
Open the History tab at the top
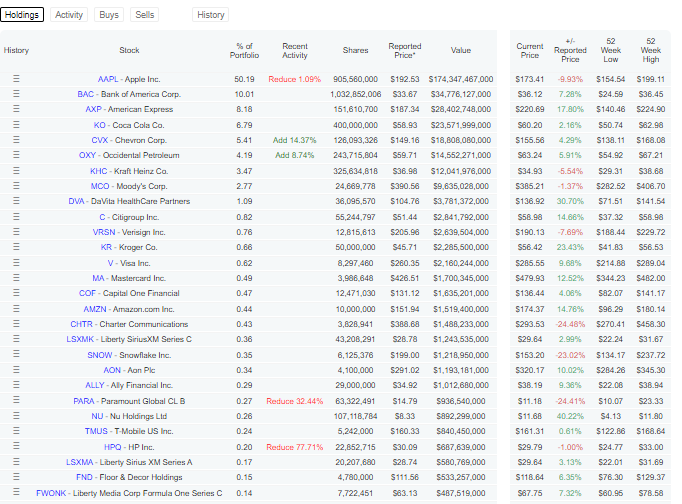click(x=211, y=15)
